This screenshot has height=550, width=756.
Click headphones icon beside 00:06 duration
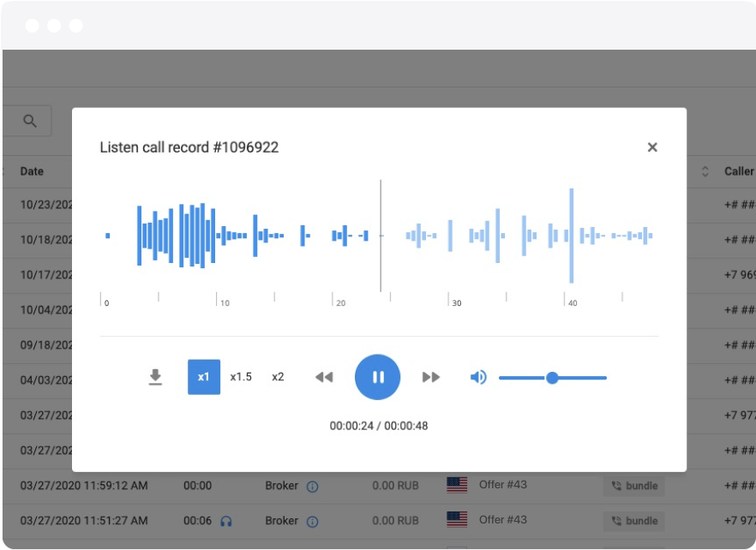(226, 521)
